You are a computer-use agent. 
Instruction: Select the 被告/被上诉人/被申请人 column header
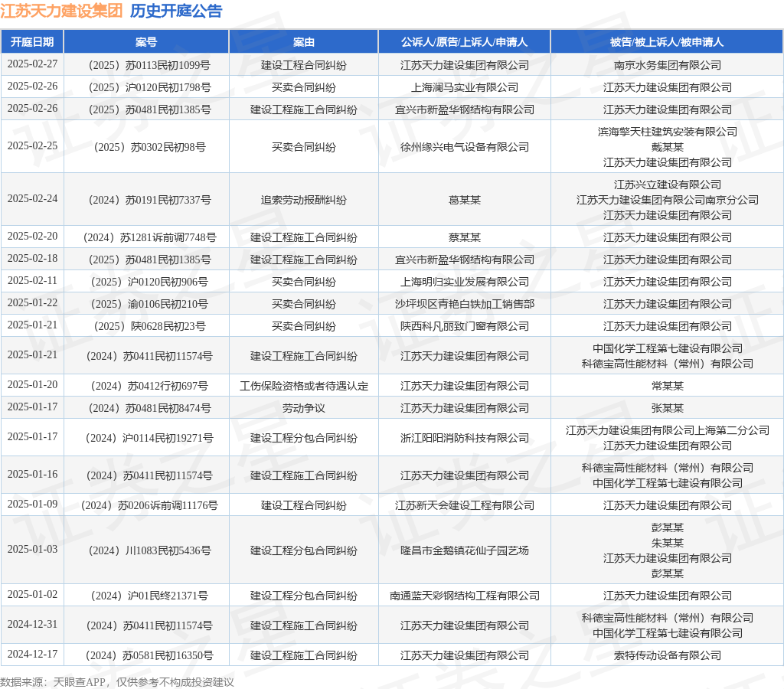tap(667, 42)
